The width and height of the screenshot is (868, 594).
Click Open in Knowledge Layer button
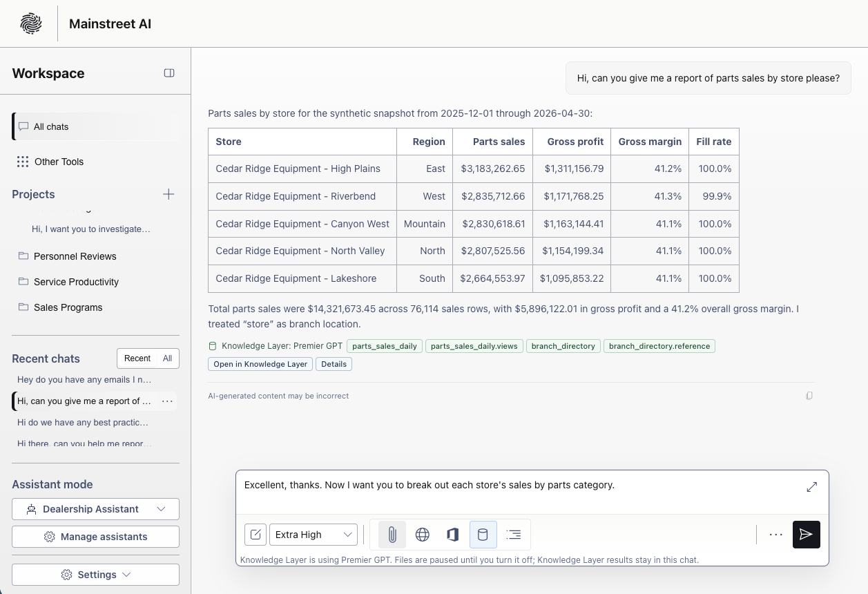tap(260, 364)
